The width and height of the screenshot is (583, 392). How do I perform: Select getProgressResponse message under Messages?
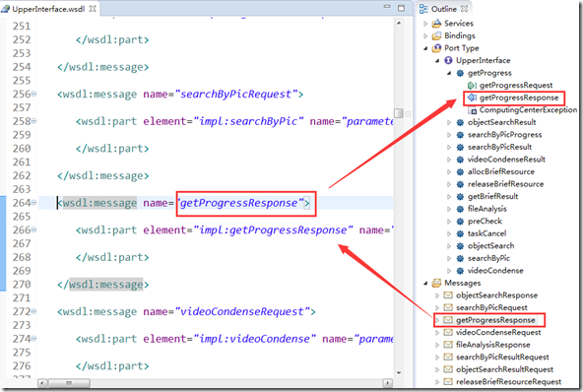click(x=495, y=320)
